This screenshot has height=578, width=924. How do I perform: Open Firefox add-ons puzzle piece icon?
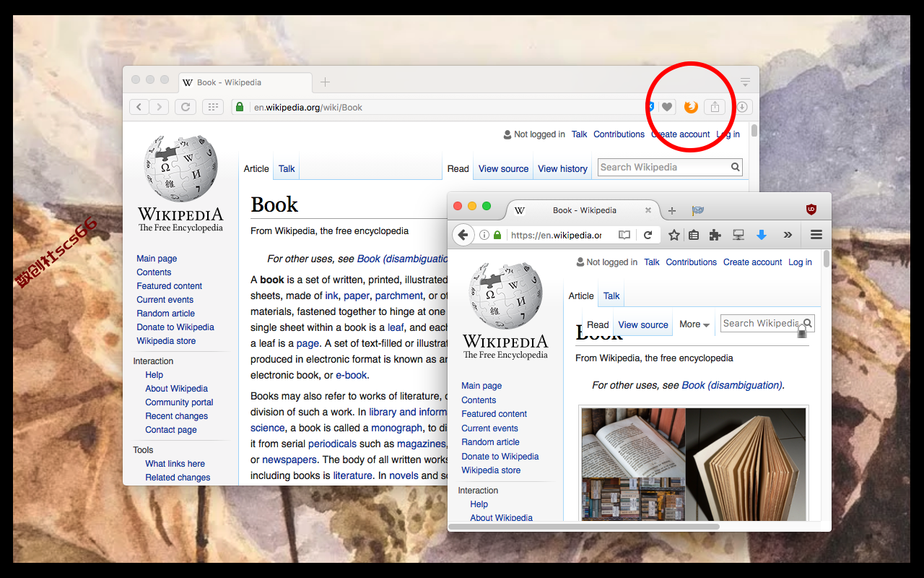(715, 235)
